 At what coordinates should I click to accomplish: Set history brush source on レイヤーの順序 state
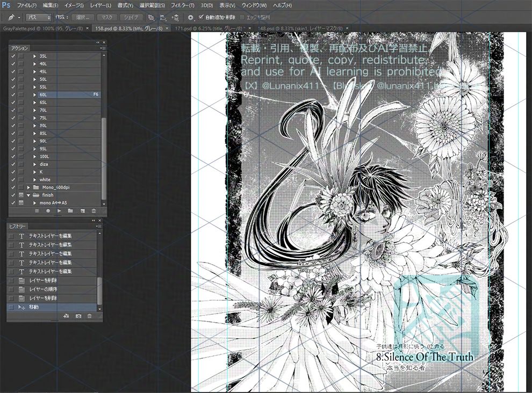[11, 289]
